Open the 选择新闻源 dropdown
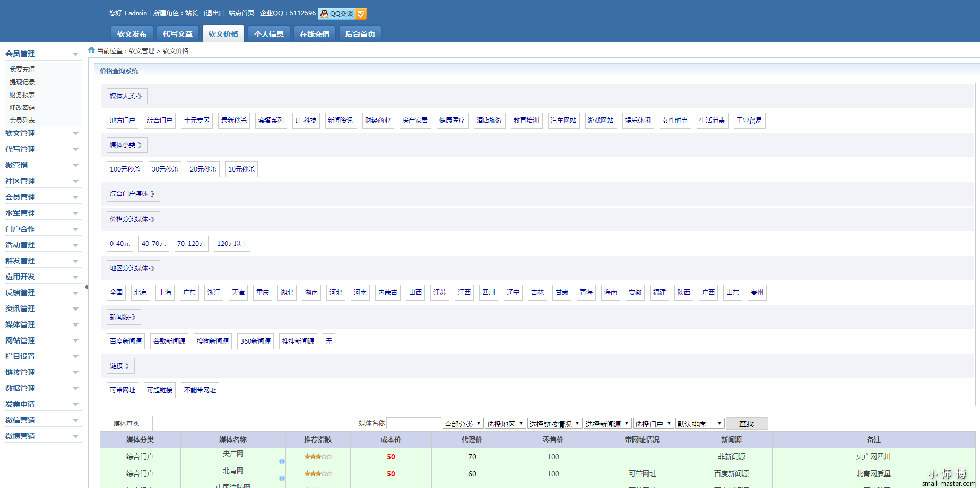980x488 pixels. click(608, 424)
